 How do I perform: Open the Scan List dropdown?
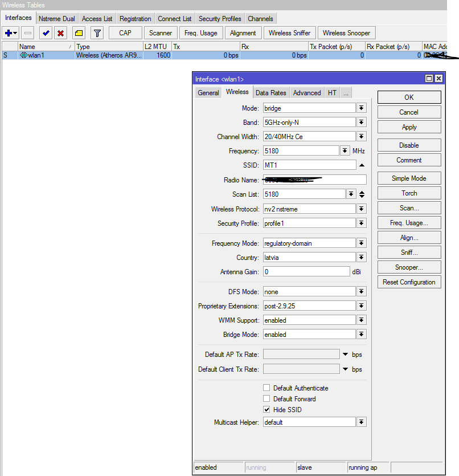(351, 194)
